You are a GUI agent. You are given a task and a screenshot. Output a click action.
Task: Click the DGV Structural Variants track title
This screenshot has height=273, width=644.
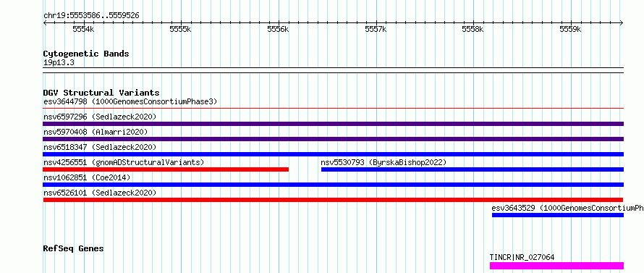click(x=101, y=93)
